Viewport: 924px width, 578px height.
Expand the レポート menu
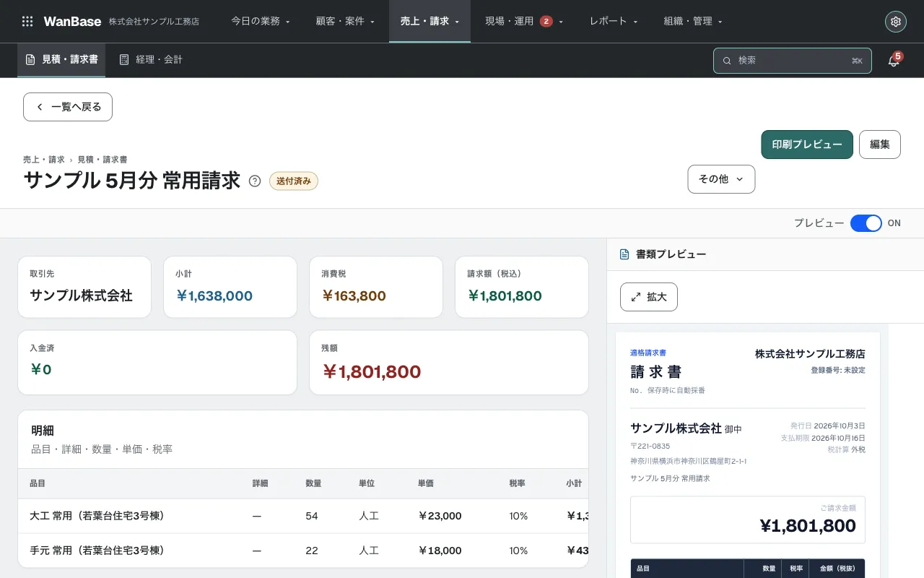[614, 21]
